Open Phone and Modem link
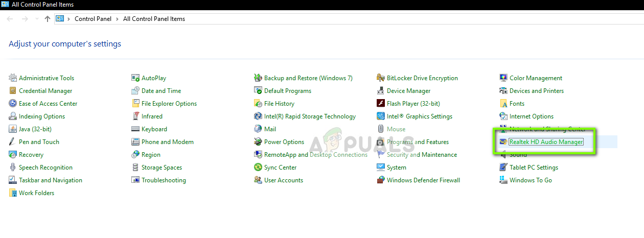This screenshot has height=238, width=644. tap(168, 141)
